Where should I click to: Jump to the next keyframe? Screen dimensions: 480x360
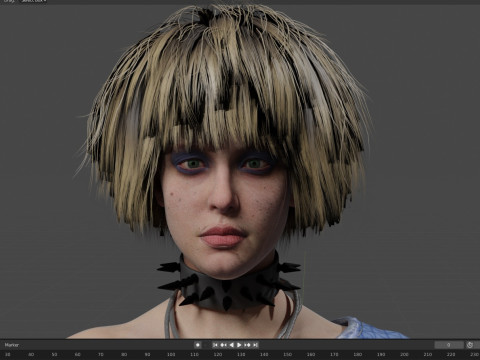coord(247,345)
